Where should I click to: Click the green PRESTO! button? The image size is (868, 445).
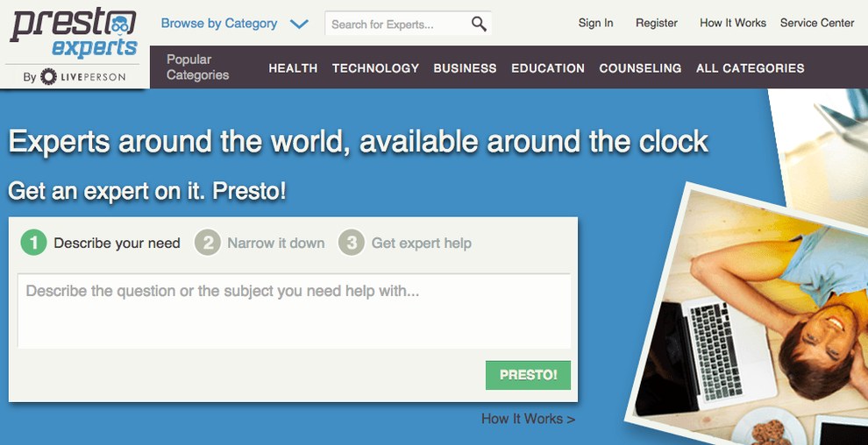[x=528, y=375]
